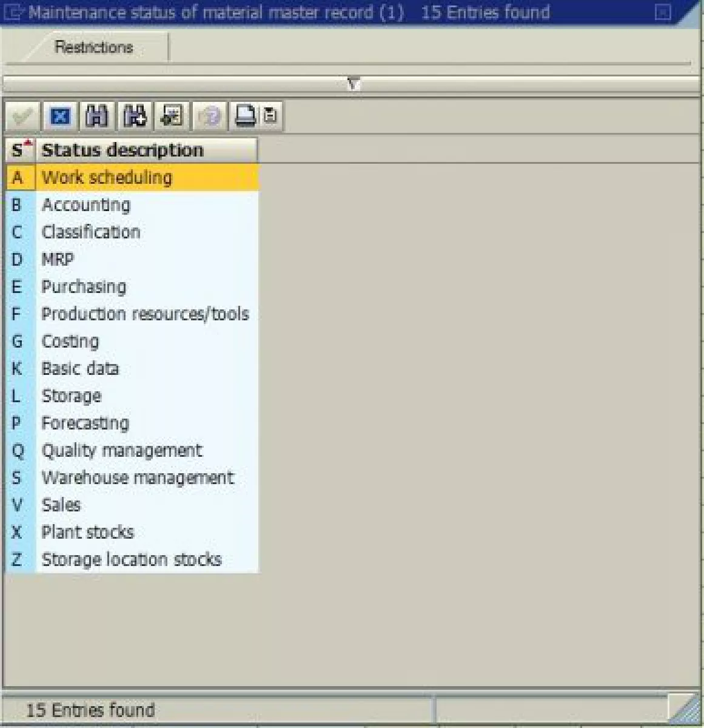Screen dimensions: 704x728
Task: Click the blue Cancel X icon
Action: coord(59,116)
